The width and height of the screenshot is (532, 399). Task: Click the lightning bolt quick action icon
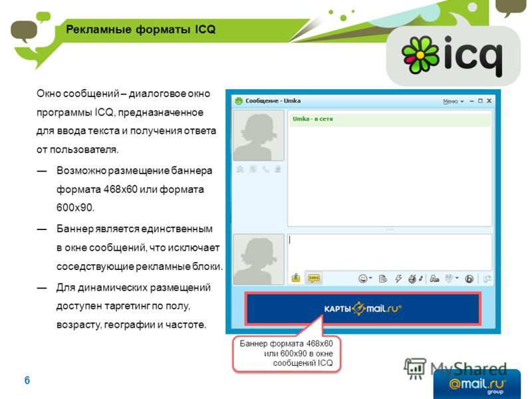[398, 279]
